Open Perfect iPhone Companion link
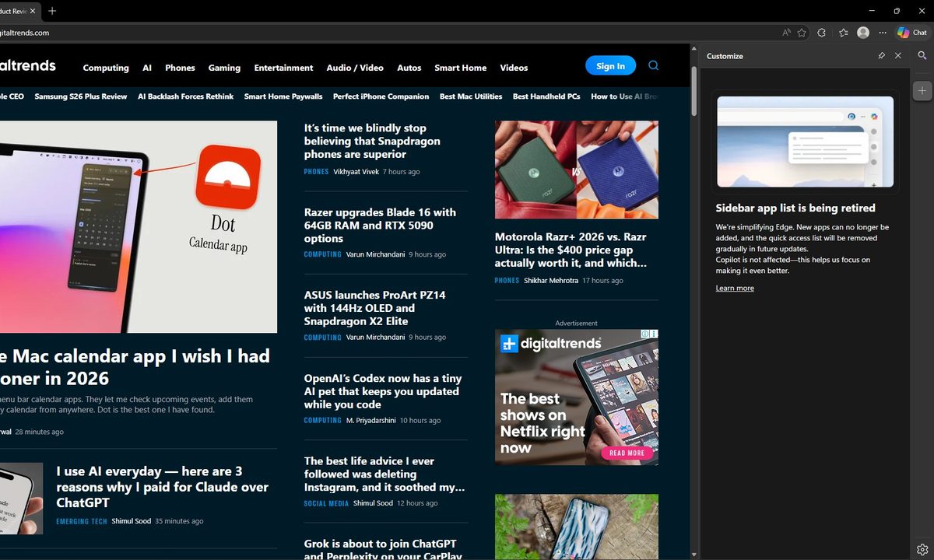Viewport: 934px width, 560px height. coord(381,96)
